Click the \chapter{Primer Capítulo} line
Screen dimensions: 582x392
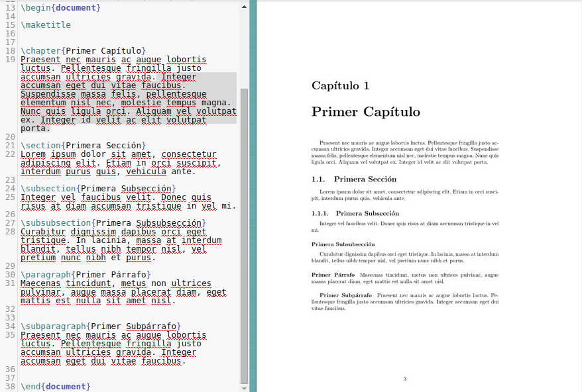[x=83, y=51]
